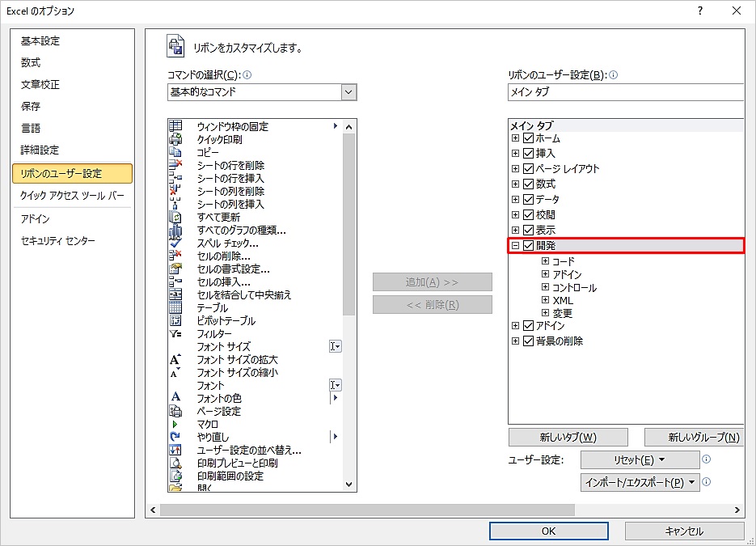Screen dimensions: 756x546
Task: Select the 印刷プレビューと印刷 icon
Action: click(175, 463)
